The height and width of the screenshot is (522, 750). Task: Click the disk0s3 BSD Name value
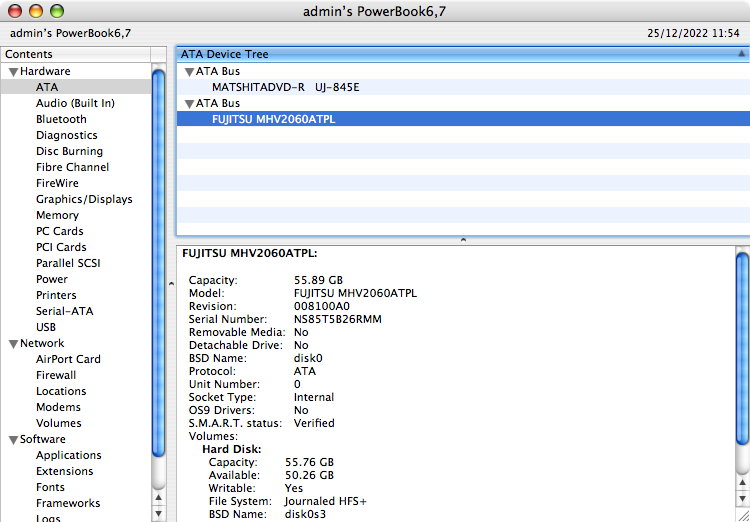[305, 514]
